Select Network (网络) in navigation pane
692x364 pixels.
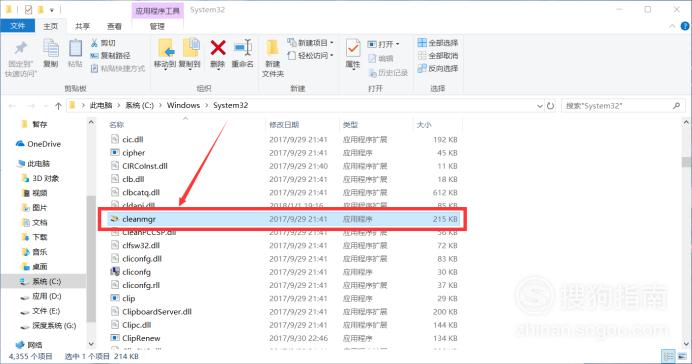coord(29,345)
